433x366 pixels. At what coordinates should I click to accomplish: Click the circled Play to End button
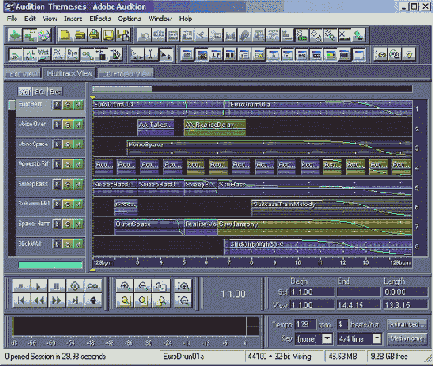click(75, 286)
